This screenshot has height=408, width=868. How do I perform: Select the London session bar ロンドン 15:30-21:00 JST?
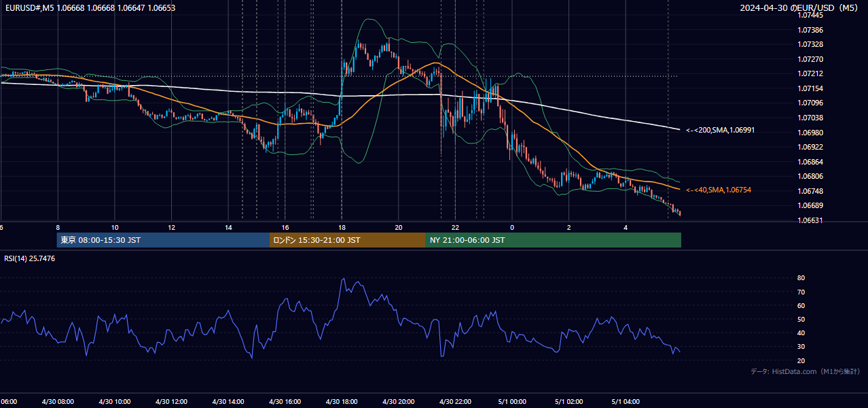point(348,240)
